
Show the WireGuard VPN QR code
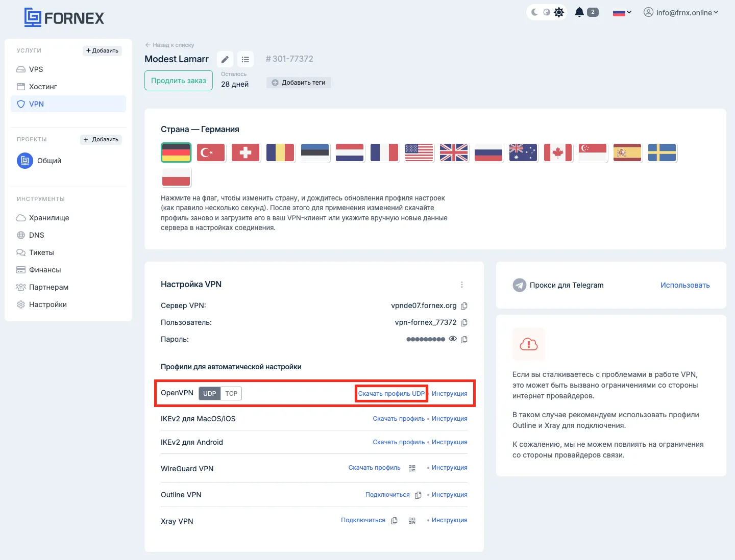(x=412, y=468)
